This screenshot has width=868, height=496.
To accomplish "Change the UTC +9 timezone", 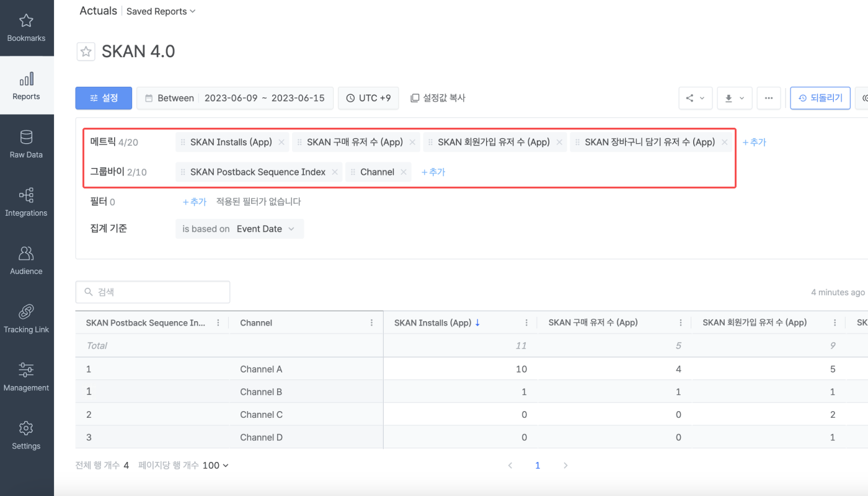I will (368, 98).
